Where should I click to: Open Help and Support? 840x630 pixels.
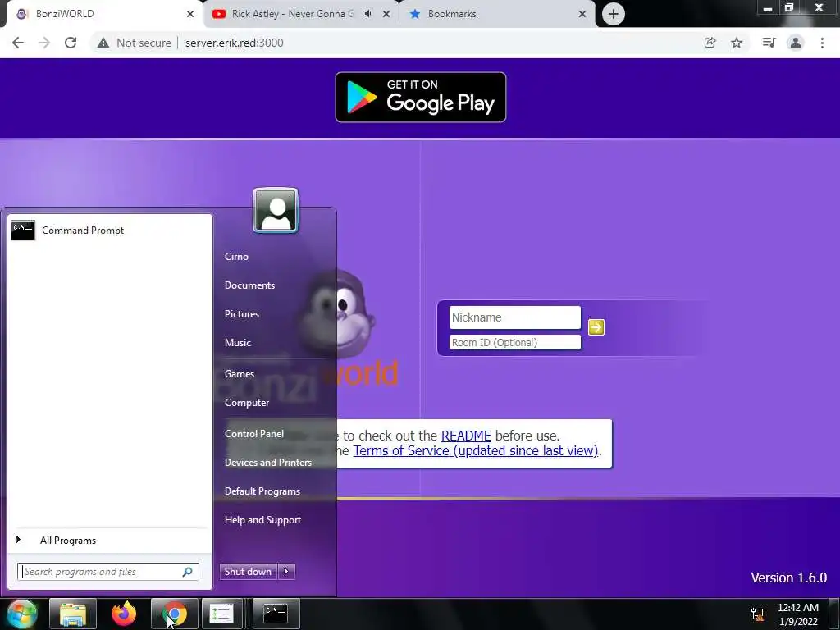262,520
